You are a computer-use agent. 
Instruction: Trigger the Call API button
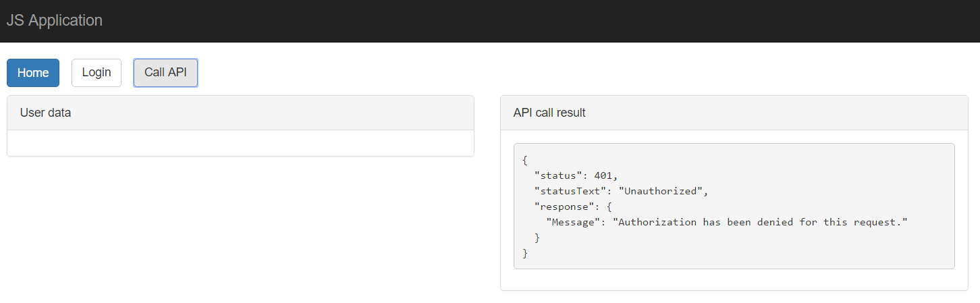point(165,73)
